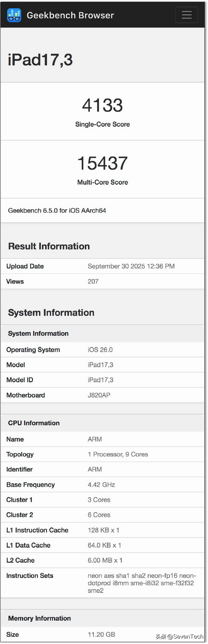Click the Operating System iOS 26.0 value

100,350
